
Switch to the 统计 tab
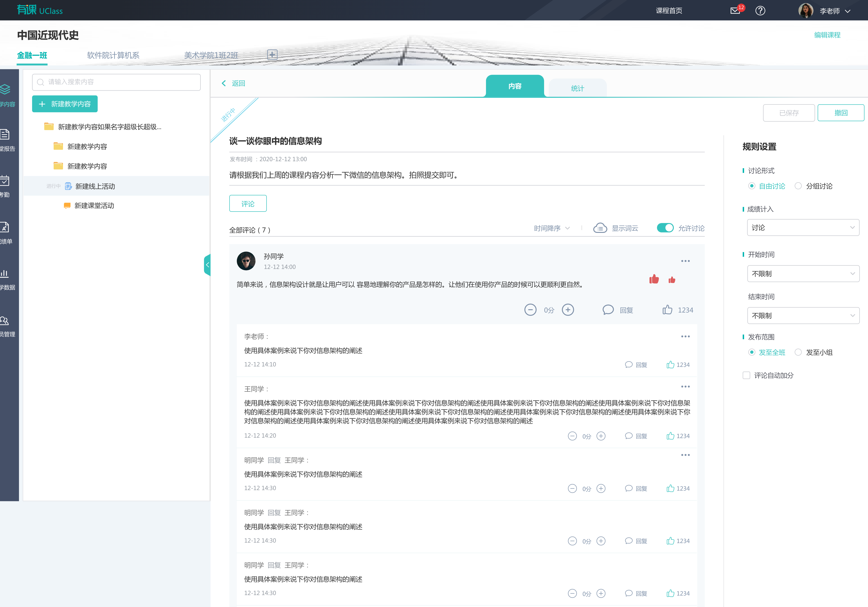(577, 88)
